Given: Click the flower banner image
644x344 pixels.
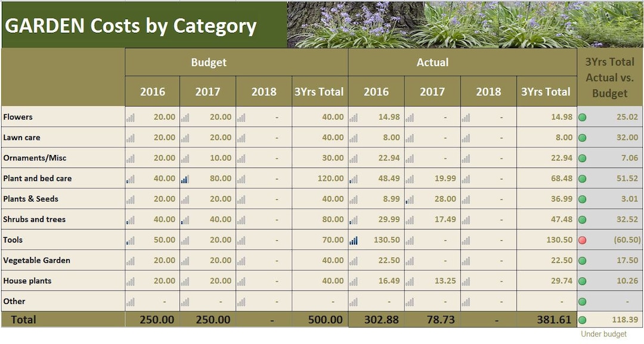Looking at the screenshot, I should (465, 24).
